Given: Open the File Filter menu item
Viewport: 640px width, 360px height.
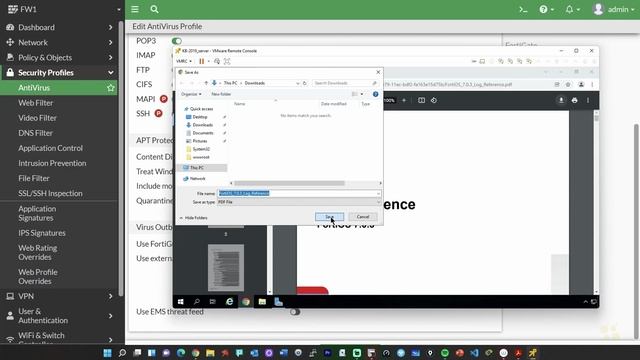Looking at the screenshot, I should coord(33,178).
